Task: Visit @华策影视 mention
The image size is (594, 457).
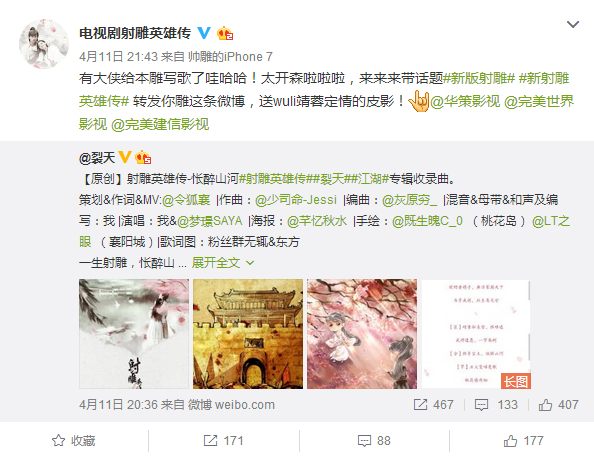Action: 465,101
